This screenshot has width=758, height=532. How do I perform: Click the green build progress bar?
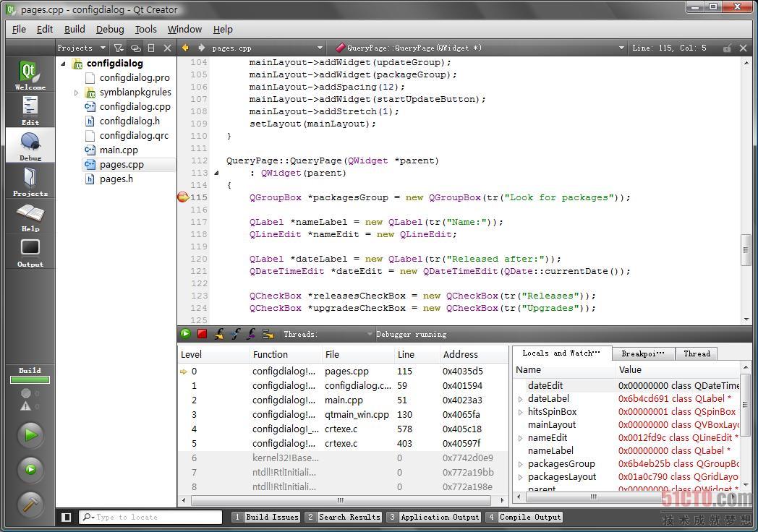pos(30,379)
